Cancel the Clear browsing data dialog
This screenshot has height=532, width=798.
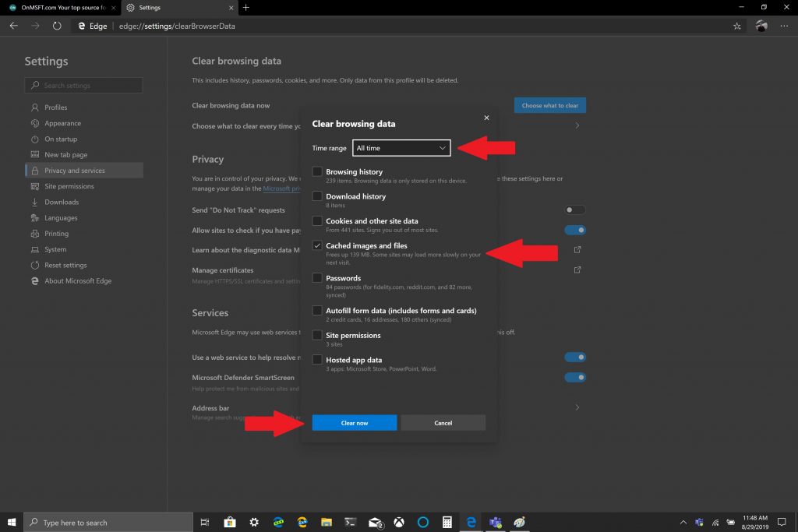pos(443,422)
